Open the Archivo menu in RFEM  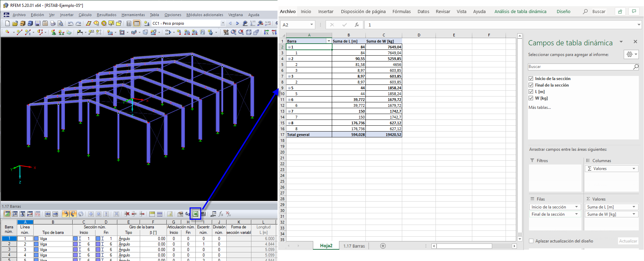coord(19,15)
